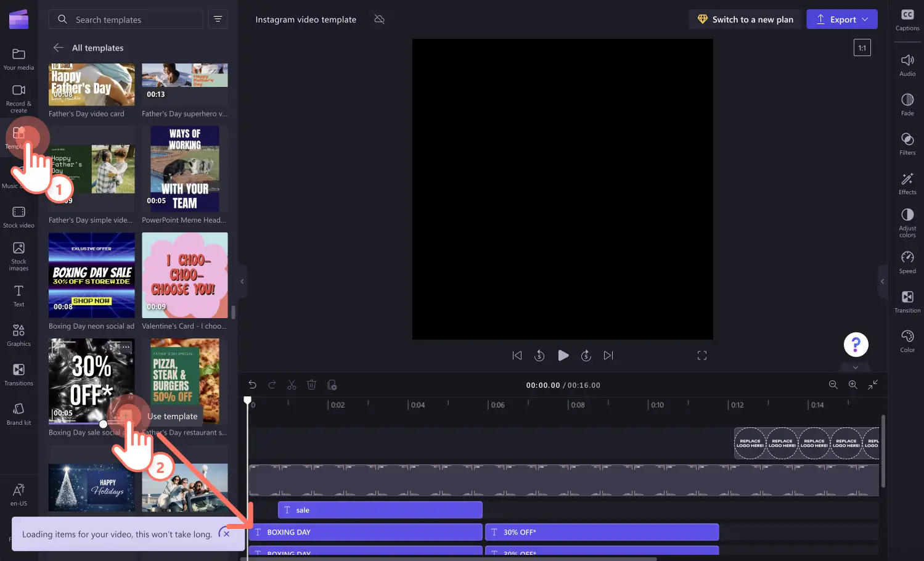
Task: Click the Use template tooltip button
Action: click(x=172, y=416)
